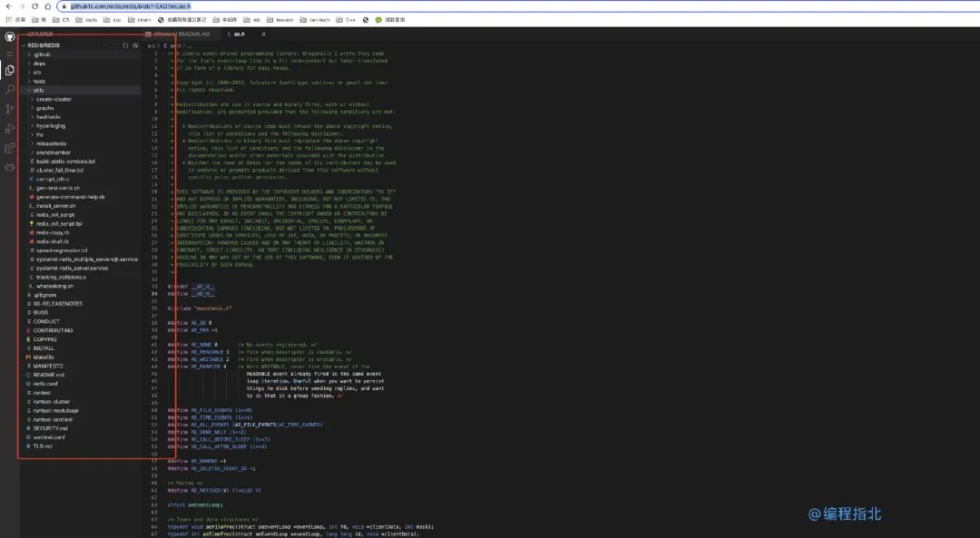Open the tencent bookmark folder
The image size is (980, 538).
point(280,20)
